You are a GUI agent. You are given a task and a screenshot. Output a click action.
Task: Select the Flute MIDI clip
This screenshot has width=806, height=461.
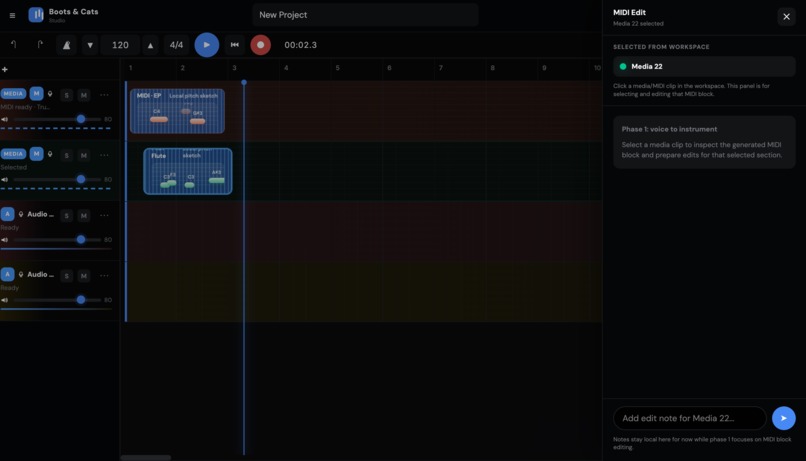click(188, 171)
